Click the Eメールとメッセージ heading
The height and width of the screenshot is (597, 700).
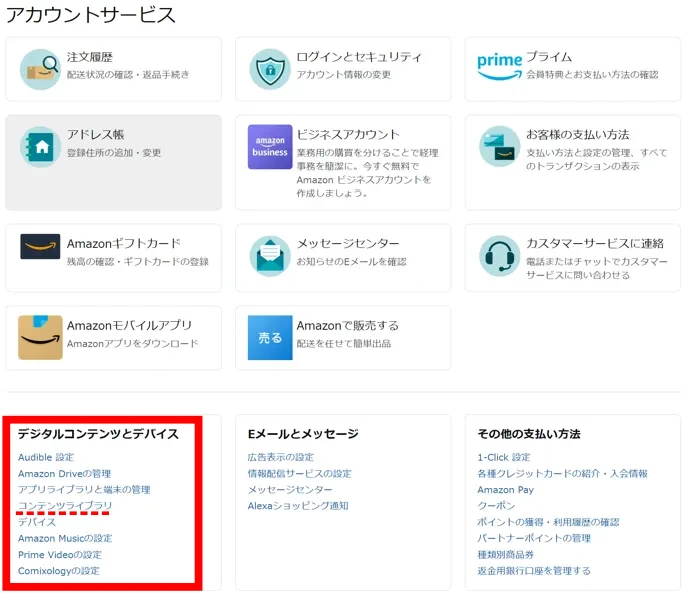click(303, 434)
